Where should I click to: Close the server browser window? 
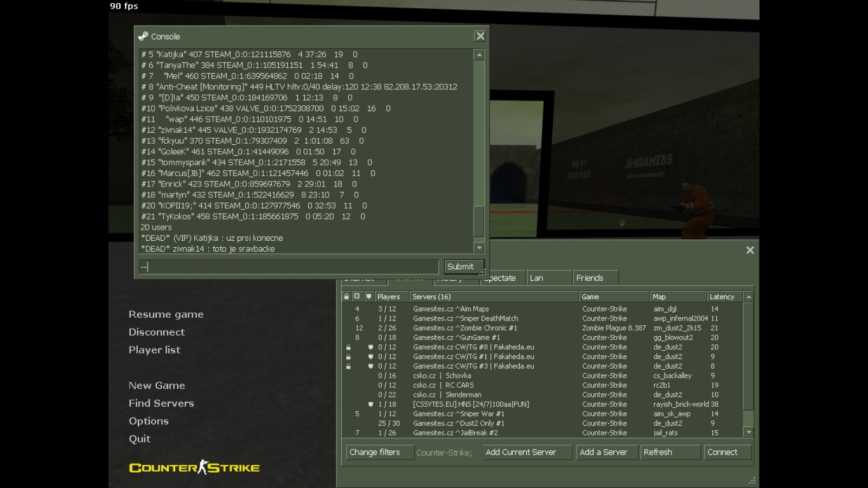tap(750, 250)
